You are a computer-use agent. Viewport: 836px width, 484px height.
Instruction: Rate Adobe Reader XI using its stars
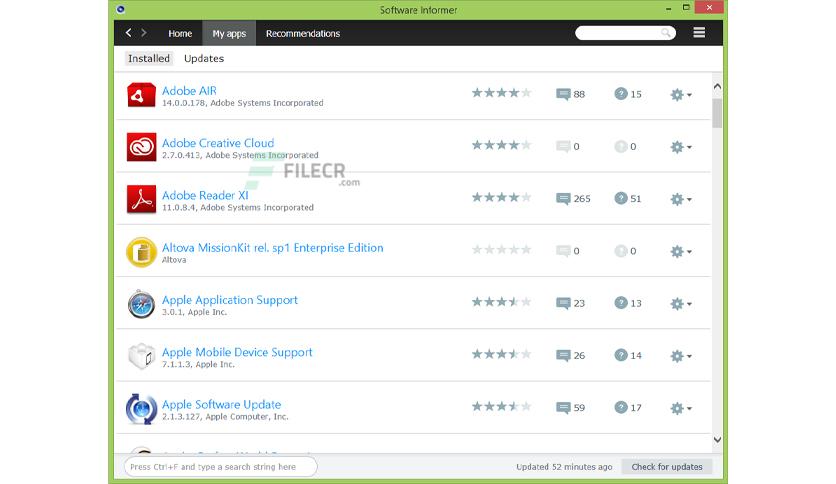501,197
